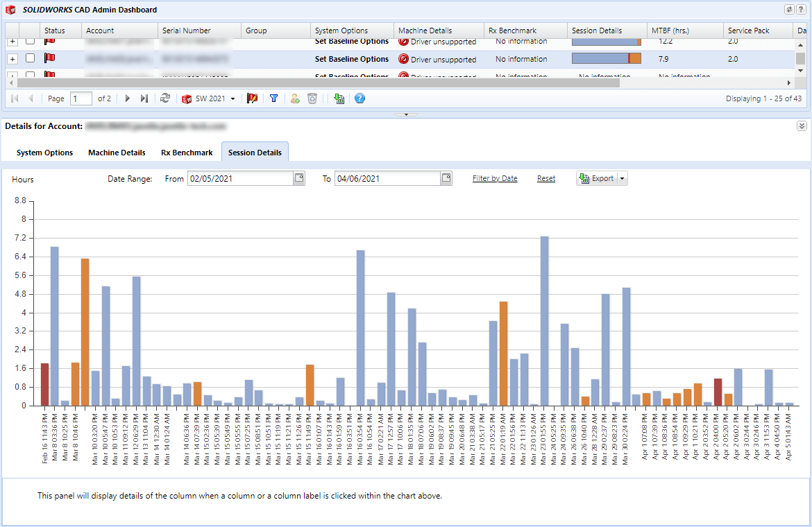
Task: Open the help question mark icon
Action: [360, 98]
